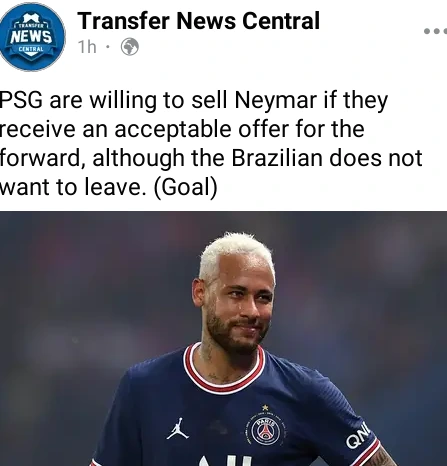Open the Neymar photo in full view

click(223, 338)
